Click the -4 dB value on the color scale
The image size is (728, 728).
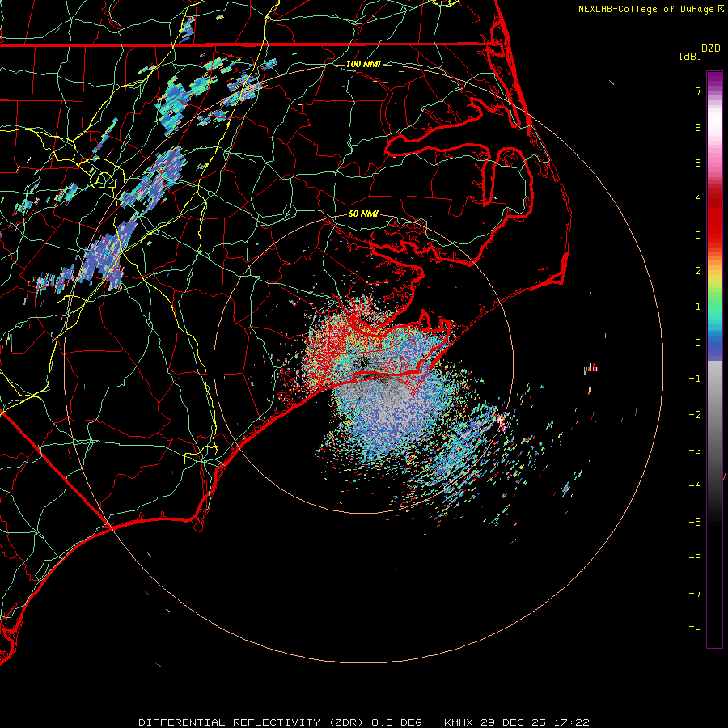click(x=695, y=486)
